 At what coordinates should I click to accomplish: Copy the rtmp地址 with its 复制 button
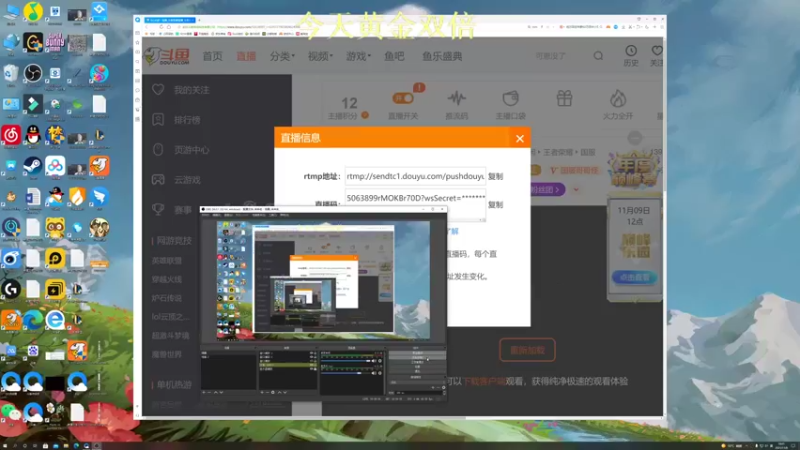pos(495,176)
